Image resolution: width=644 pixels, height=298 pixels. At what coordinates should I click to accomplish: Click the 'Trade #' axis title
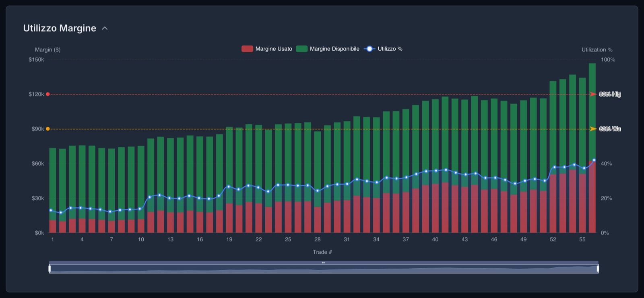coord(322,252)
